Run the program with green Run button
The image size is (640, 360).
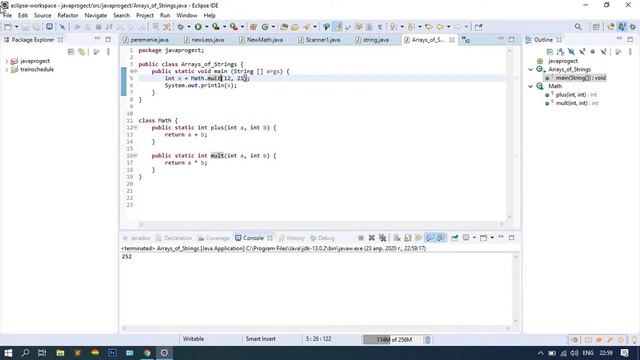[x=198, y=27]
